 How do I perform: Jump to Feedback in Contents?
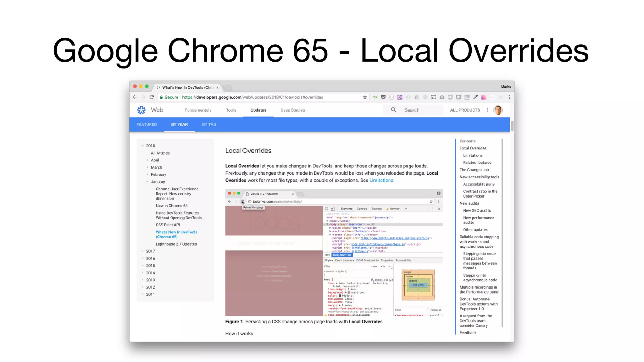click(468, 333)
